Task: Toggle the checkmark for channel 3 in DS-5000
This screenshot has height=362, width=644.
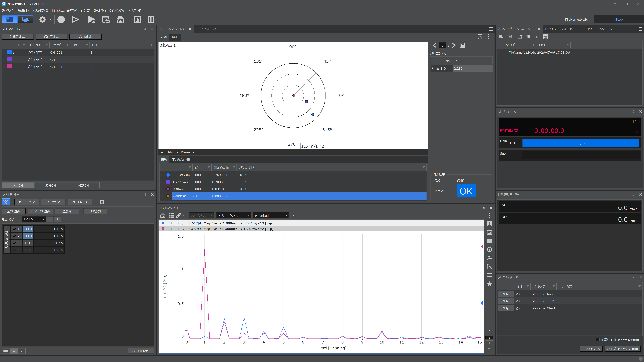Action: tap(14, 243)
